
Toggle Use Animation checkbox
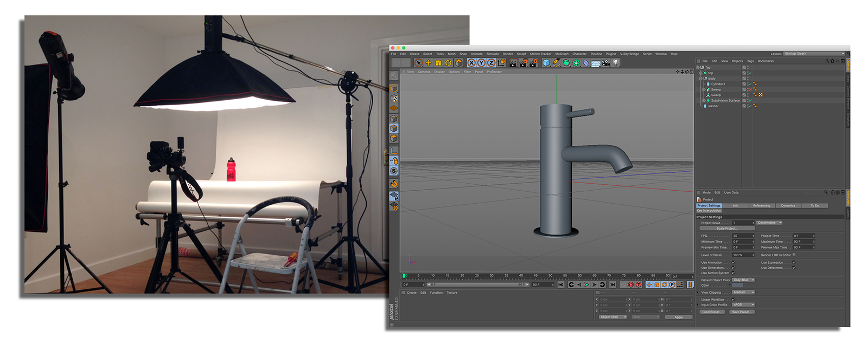coord(733,262)
